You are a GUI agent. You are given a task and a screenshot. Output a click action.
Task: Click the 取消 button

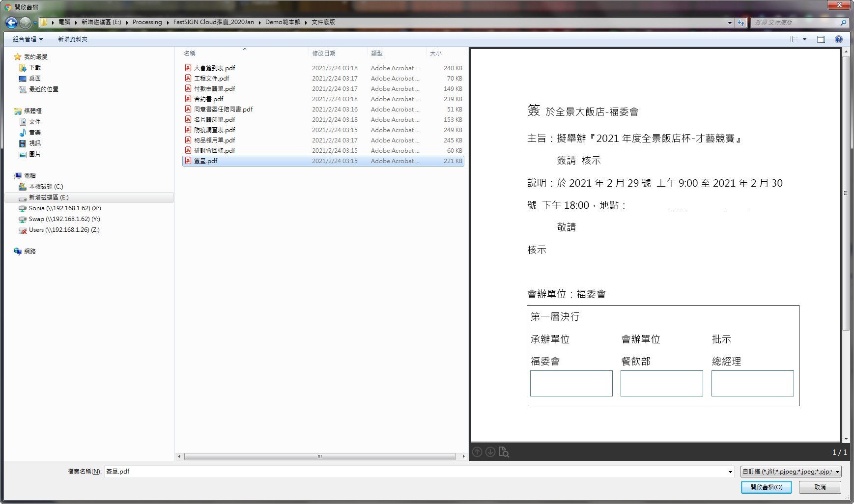[820, 487]
